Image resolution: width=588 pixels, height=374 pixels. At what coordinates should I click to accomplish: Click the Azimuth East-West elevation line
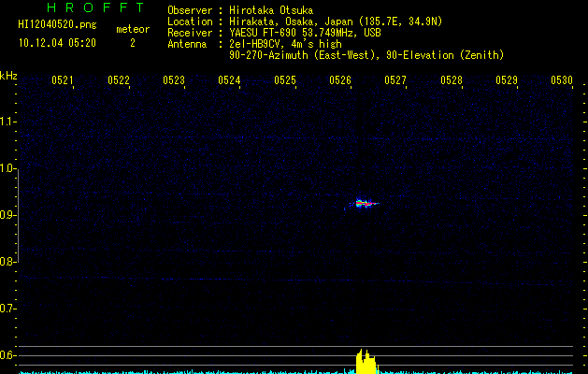[x=366, y=55]
